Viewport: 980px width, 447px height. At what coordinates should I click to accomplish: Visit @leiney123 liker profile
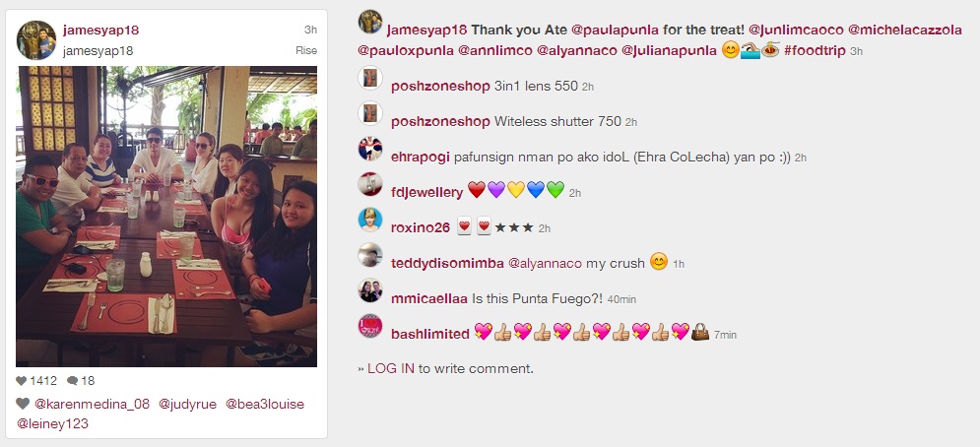point(52,424)
